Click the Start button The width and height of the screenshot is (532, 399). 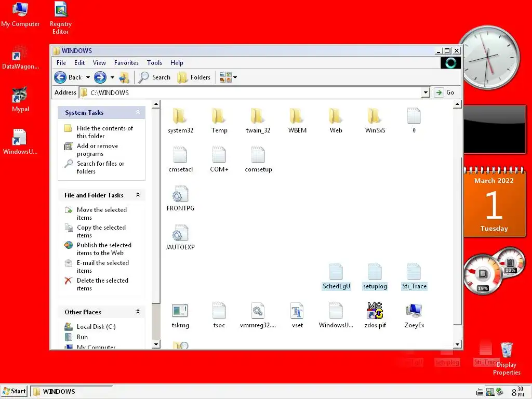coord(14,391)
